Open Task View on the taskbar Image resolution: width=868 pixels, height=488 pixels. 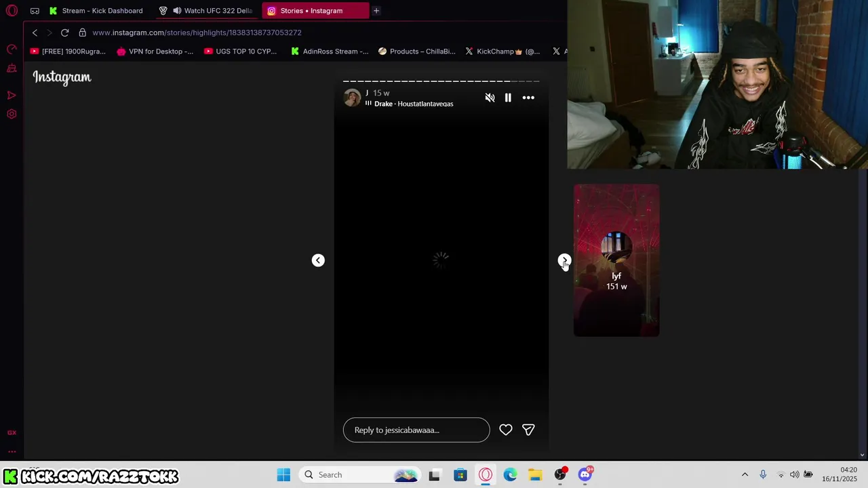(434, 474)
